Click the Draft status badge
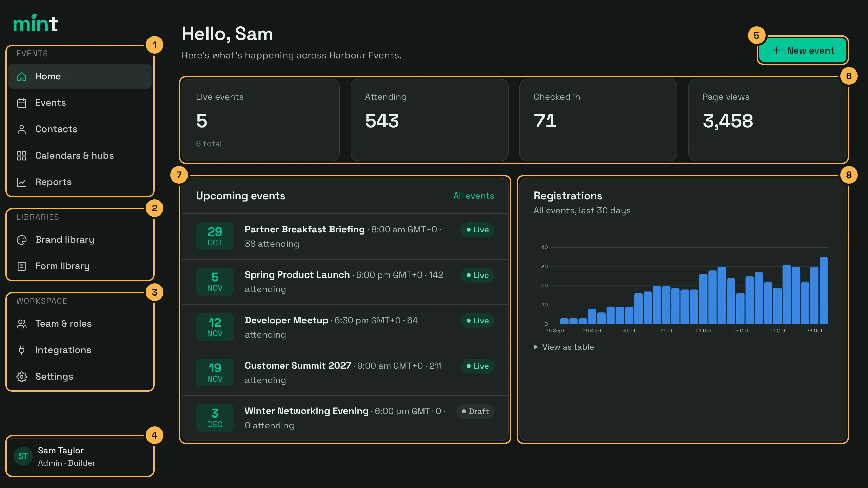868x488 pixels. coord(475,411)
